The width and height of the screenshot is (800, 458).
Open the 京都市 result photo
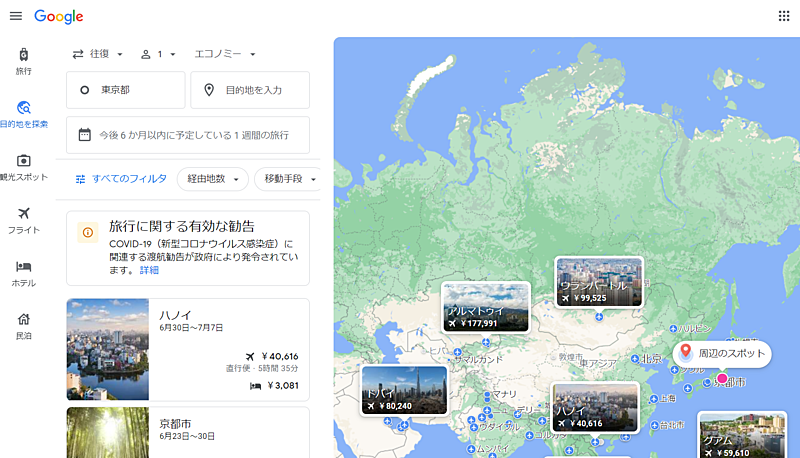(108, 432)
